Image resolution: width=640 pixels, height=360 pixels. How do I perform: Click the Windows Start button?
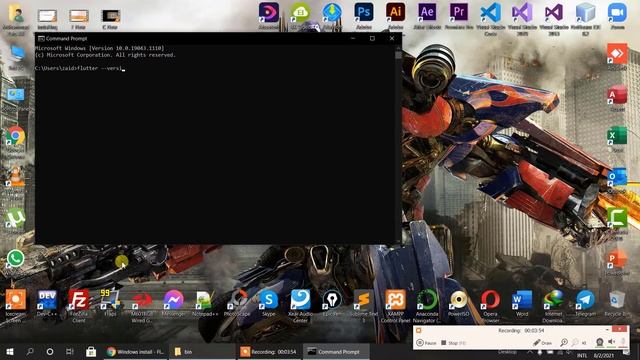pos(10,351)
